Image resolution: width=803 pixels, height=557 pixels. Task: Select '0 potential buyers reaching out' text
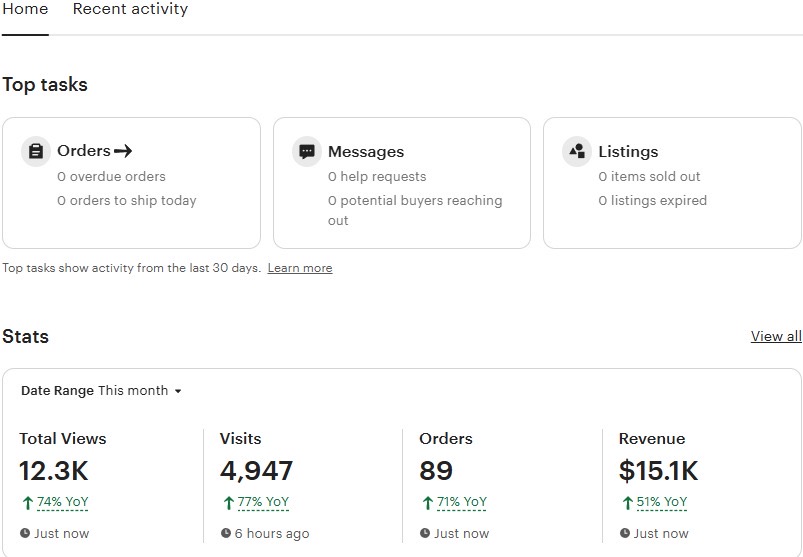pos(415,210)
